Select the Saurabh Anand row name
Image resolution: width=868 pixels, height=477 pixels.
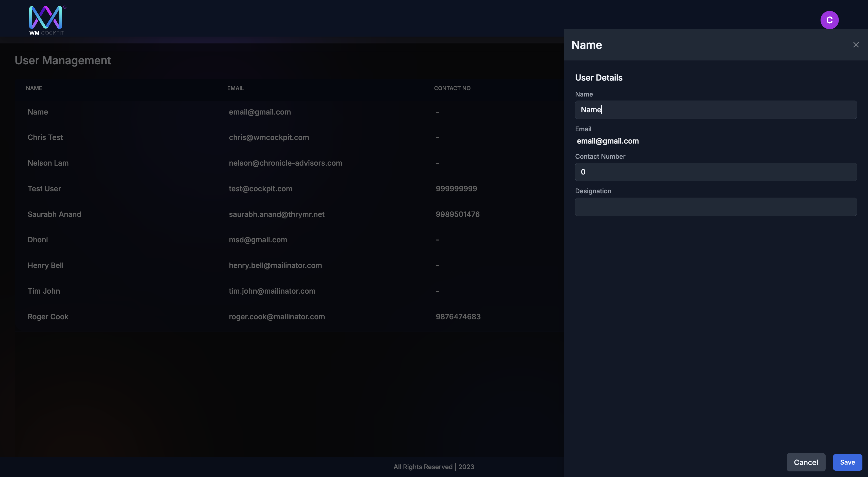pos(54,214)
